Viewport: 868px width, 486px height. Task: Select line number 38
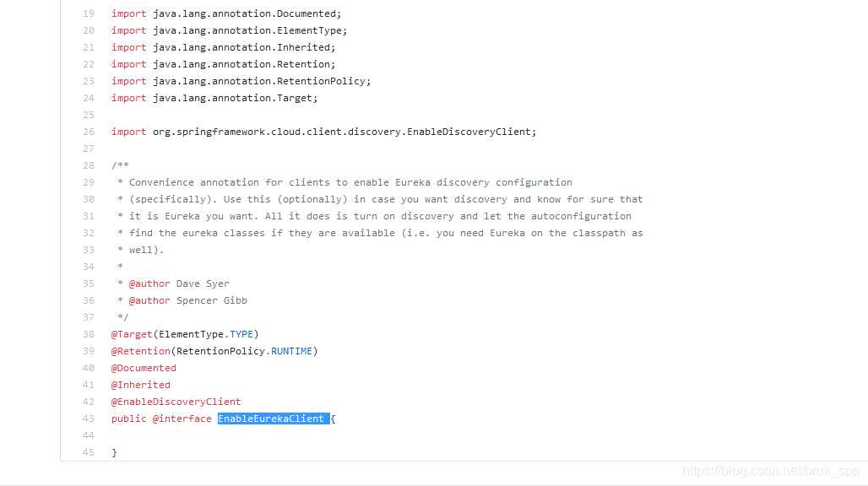pos(89,334)
